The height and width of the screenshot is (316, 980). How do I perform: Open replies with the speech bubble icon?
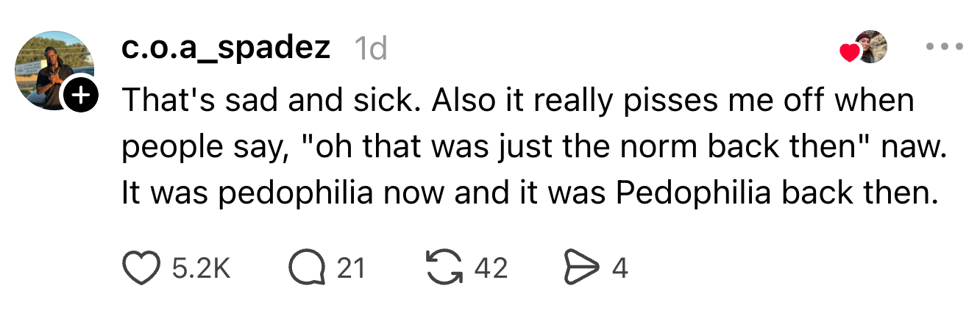pos(307,269)
